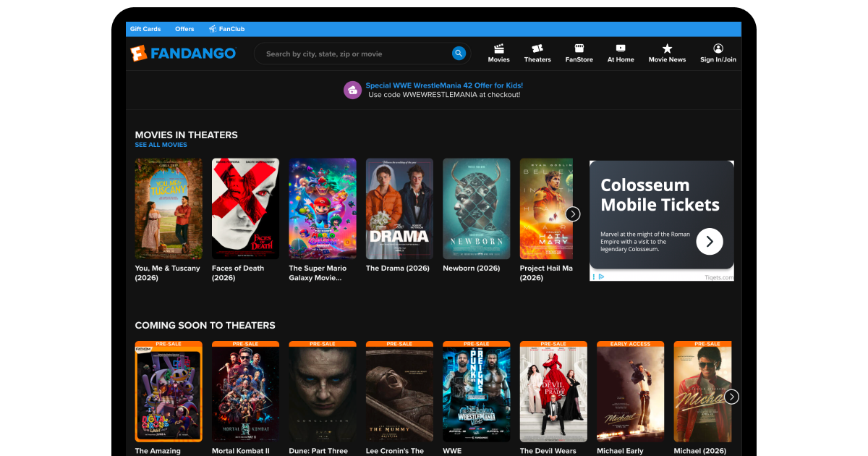Click the Sign In/Join profile icon
This screenshot has height=456, width=868.
tap(718, 48)
